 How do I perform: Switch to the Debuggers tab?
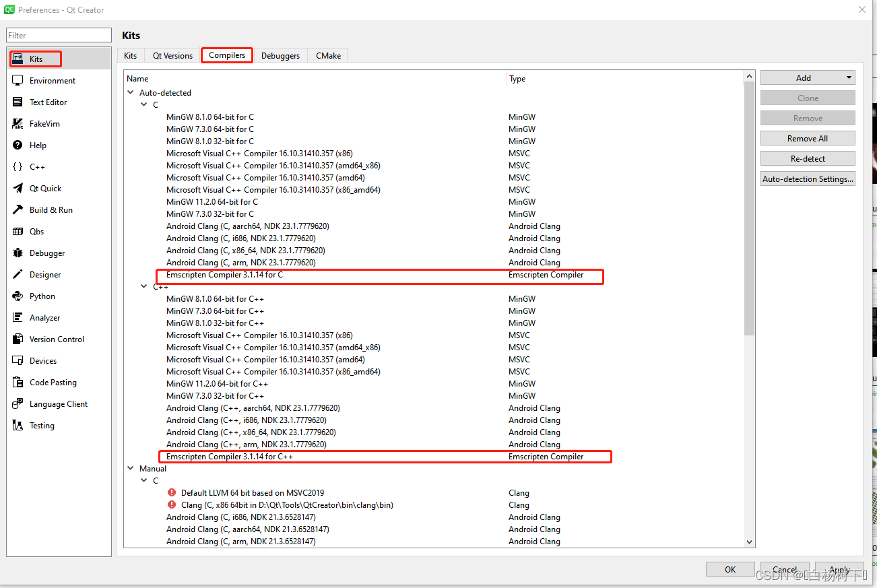tap(280, 55)
